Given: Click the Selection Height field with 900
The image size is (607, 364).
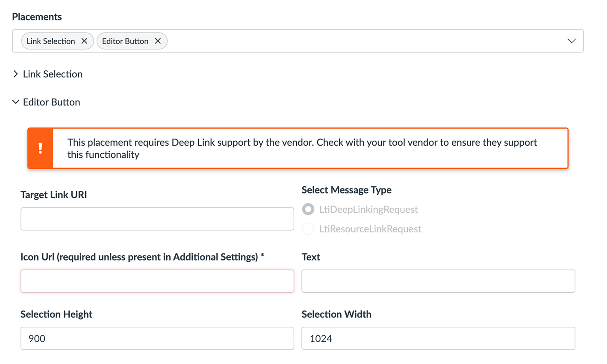Looking at the screenshot, I should pos(157,338).
